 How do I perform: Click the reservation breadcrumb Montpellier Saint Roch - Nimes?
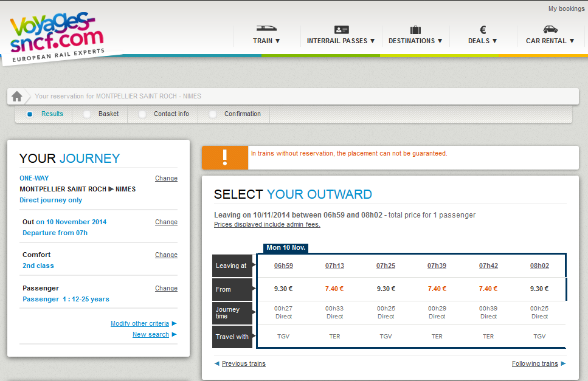[x=118, y=96]
